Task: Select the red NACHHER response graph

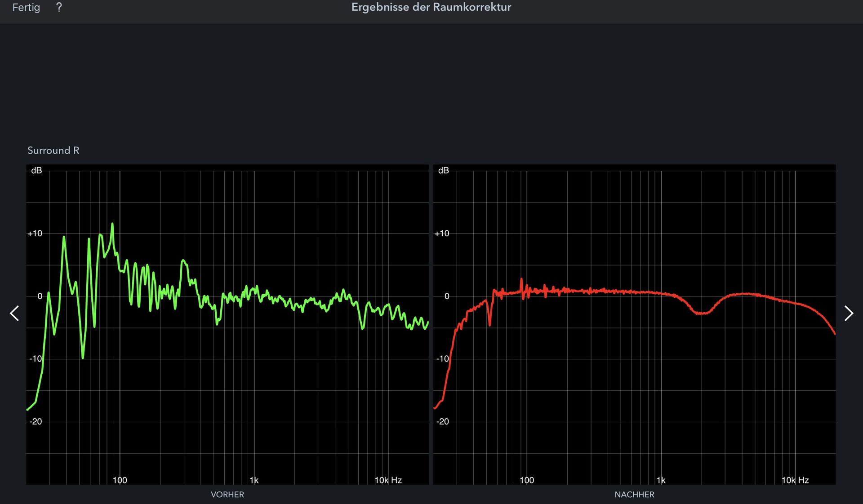Action: [x=634, y=324]
